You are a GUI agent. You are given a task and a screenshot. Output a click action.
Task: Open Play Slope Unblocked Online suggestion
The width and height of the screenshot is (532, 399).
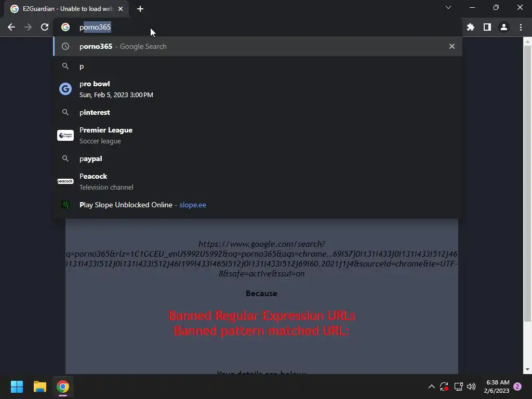coord(258,205)
